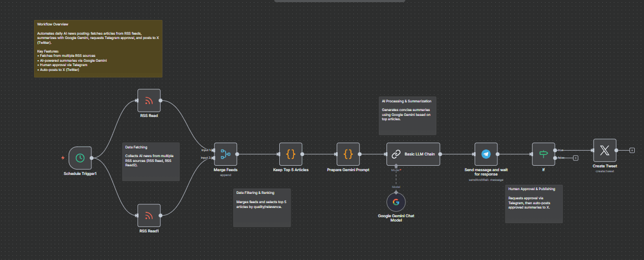Select the Keep Top 5 Articles code node
This screenshot has height=260, width=644.
(291, 154)
